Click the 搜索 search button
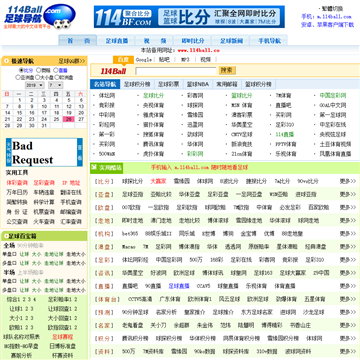The width and height of the screenshot is (360, 360). 227,70
